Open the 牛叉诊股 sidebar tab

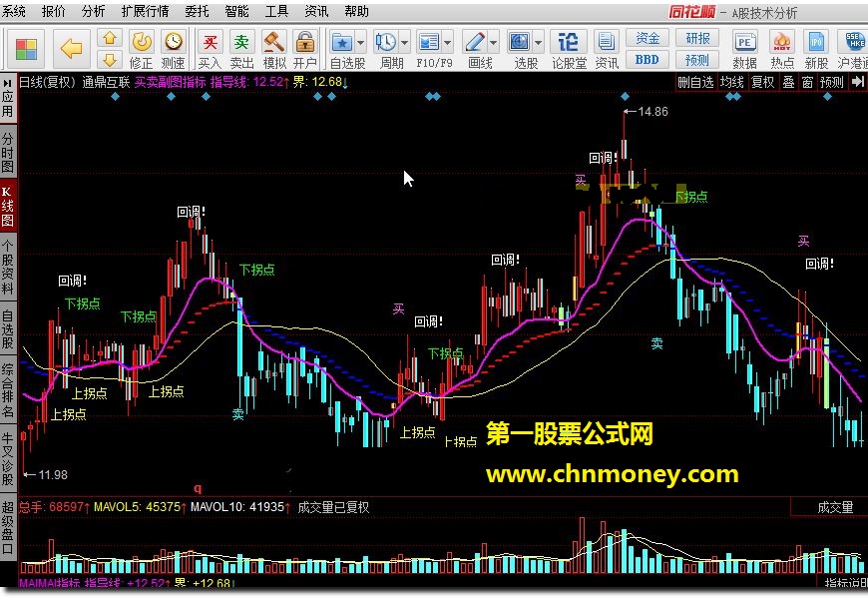(x=8, y=459)
